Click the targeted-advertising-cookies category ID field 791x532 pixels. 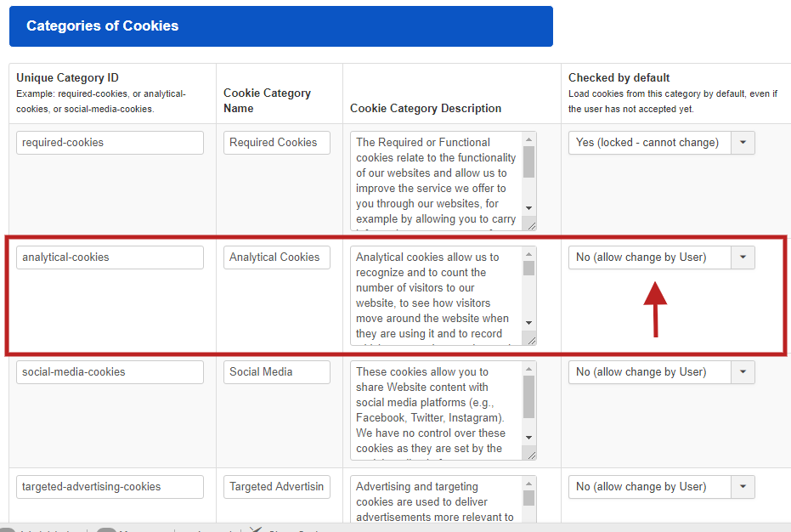pos(110,487)
